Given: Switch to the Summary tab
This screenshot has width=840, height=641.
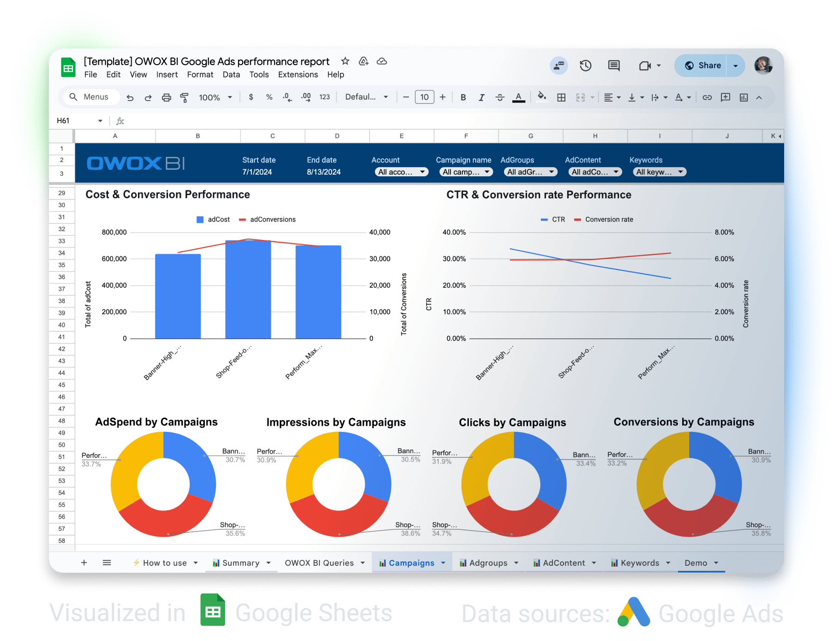Looking at the screenshot, I should (241, 563).
